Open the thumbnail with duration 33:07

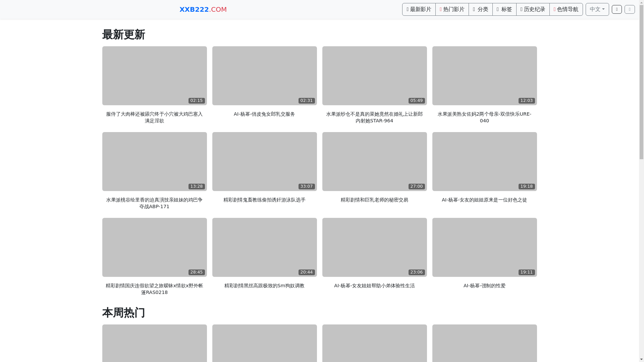point(265,162)
